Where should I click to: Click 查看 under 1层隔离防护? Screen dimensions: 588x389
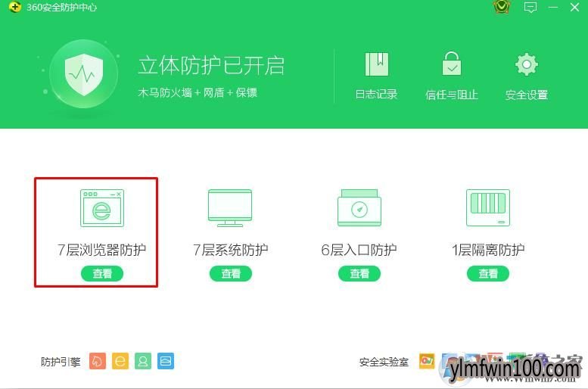pos(488,273)
